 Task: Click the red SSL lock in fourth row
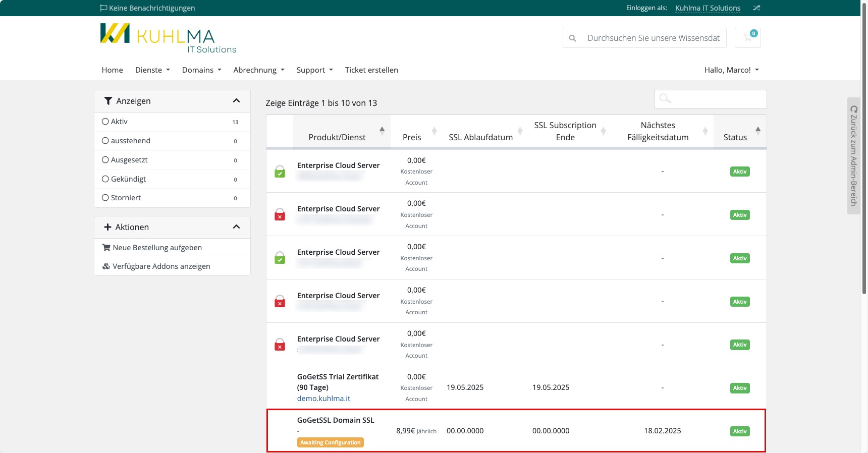[280, 301]
